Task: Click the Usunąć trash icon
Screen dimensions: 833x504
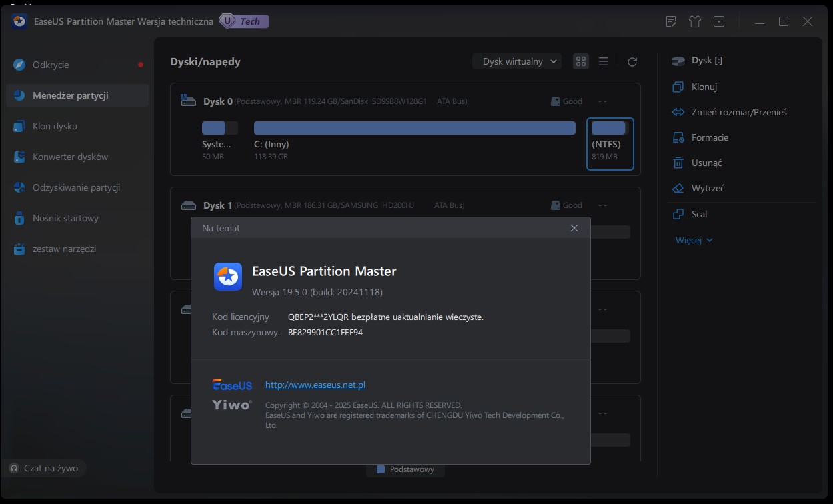Action: pos(678,163)
